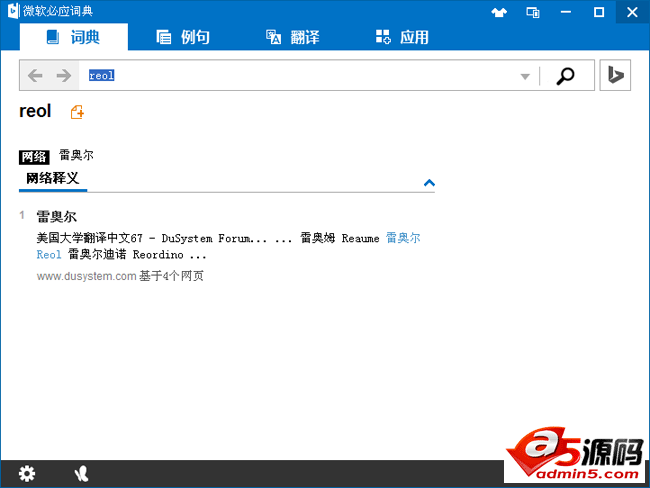The width and height of the screenshot is (650, 488).
Task: Search using the magnifier icon
Action: pyautogui.click(x=565, y=76)
